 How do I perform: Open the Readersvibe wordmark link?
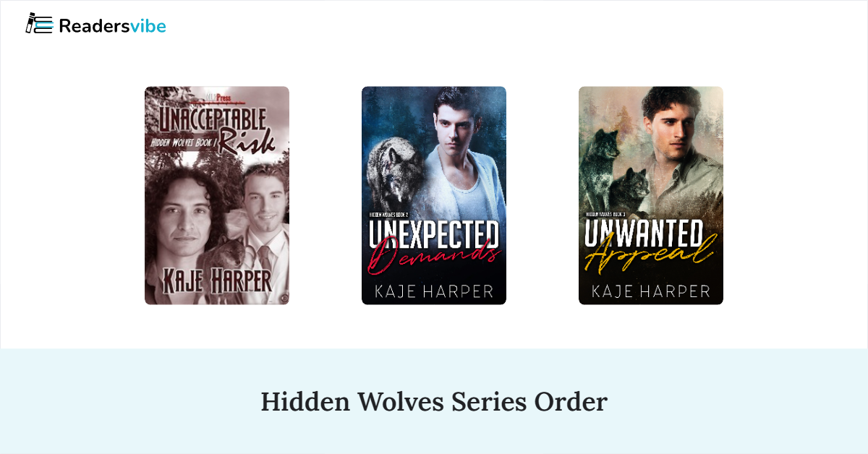point(112,26)
